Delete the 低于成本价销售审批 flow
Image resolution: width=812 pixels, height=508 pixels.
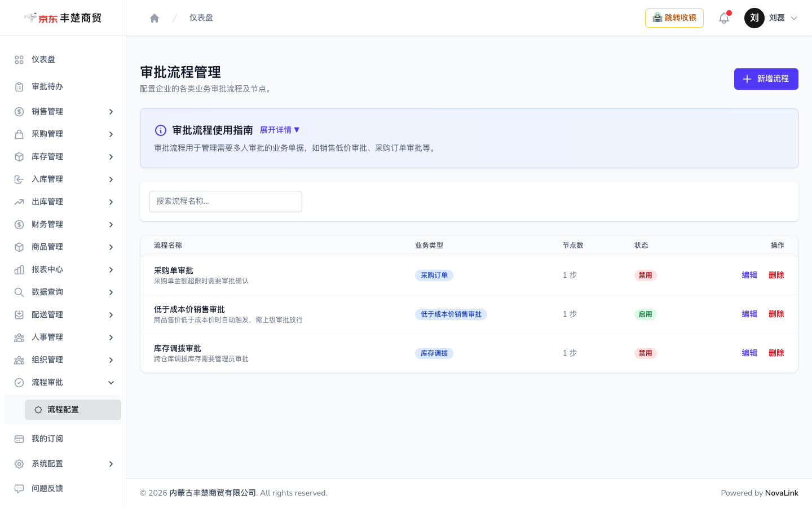pyautogui.click(x=776, y=314)
